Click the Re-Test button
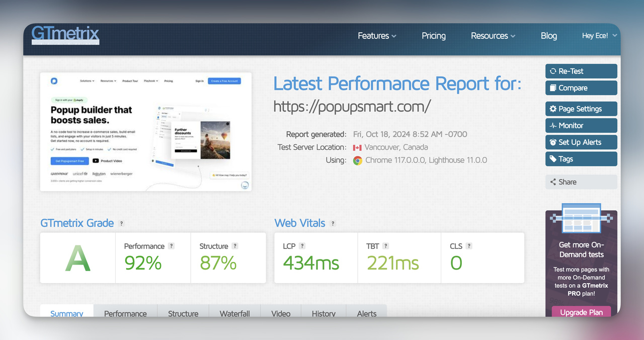This screenshot has height=340, width=644. pyautogui.click(x=581, y=71)
